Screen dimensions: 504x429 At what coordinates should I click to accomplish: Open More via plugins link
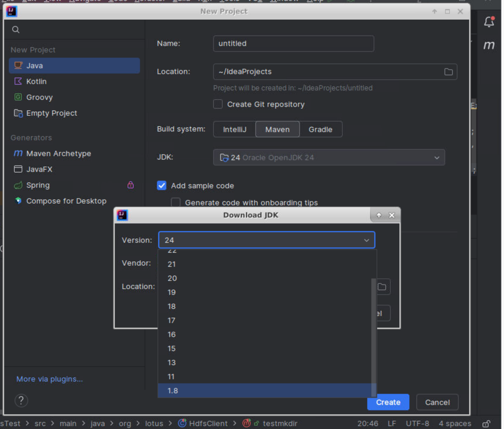click(x=49, y=379)
